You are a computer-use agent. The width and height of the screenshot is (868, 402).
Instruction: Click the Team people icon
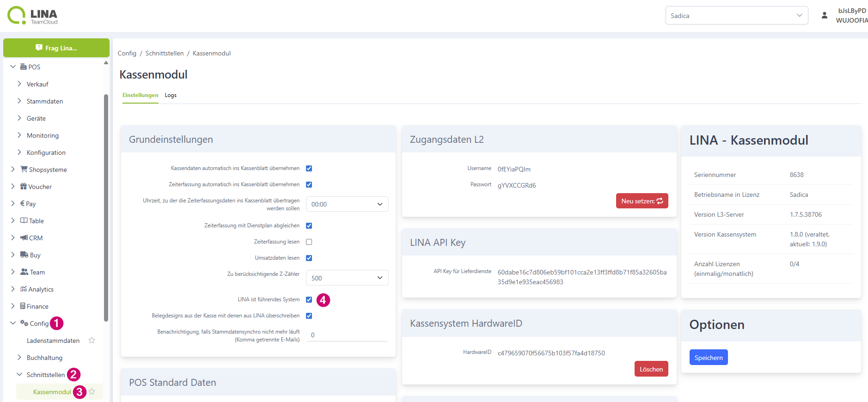(24, 272)
